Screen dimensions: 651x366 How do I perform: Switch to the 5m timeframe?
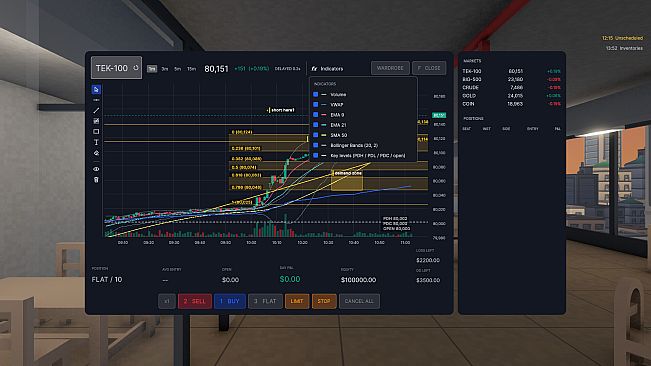[178, 69]
